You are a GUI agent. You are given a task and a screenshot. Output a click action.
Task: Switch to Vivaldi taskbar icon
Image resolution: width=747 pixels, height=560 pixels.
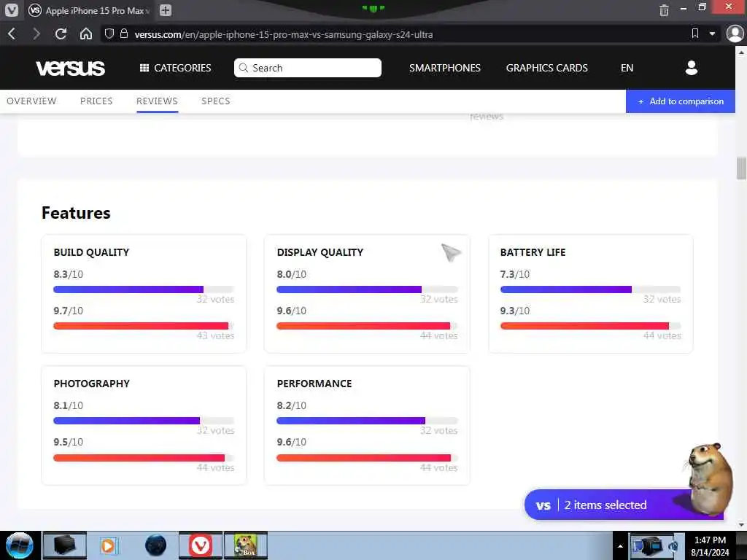click(201, 545)
